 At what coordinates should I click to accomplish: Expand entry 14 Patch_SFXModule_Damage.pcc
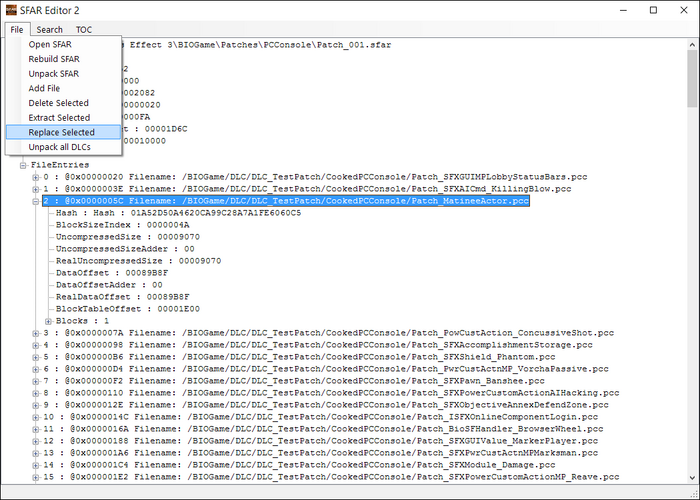tap(36, 466)
